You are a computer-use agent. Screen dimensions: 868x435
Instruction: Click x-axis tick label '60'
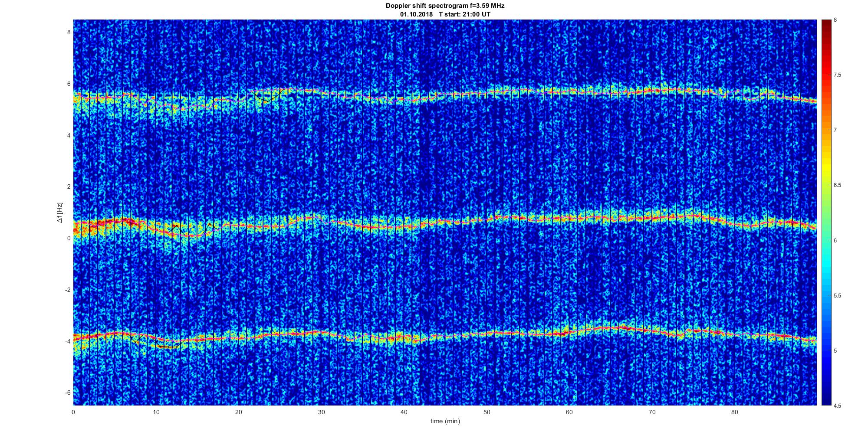click(x=569, y=412)
